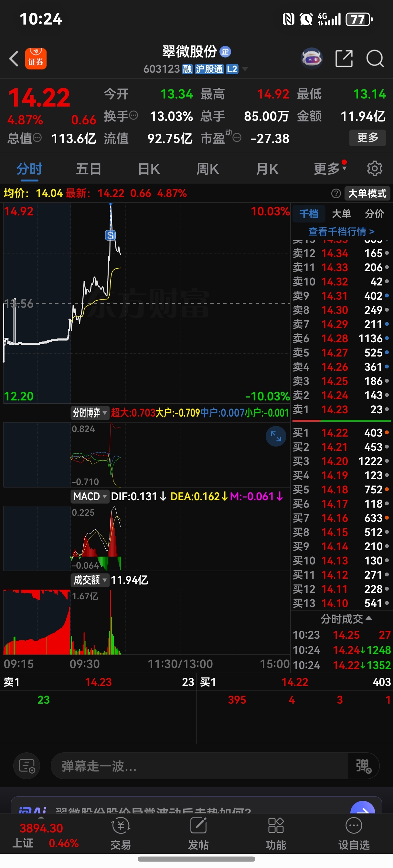Tap the large 14.22 current price
Screen dimensions: 393x868
tap(39, 98)
